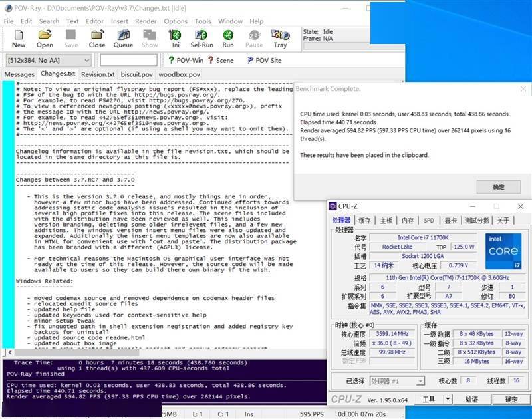
Task: Click CPU-Z 工具 button
Action: [428, 399]
